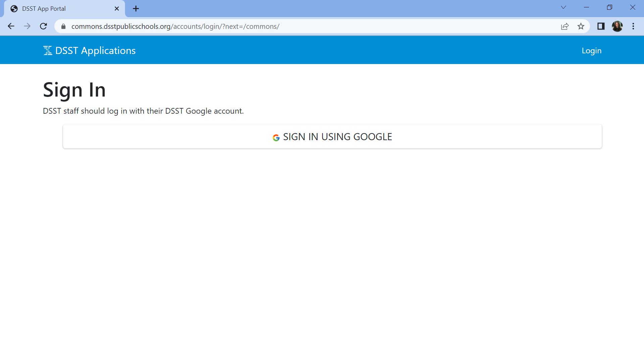Select the DSST App Portal tab

64,9
